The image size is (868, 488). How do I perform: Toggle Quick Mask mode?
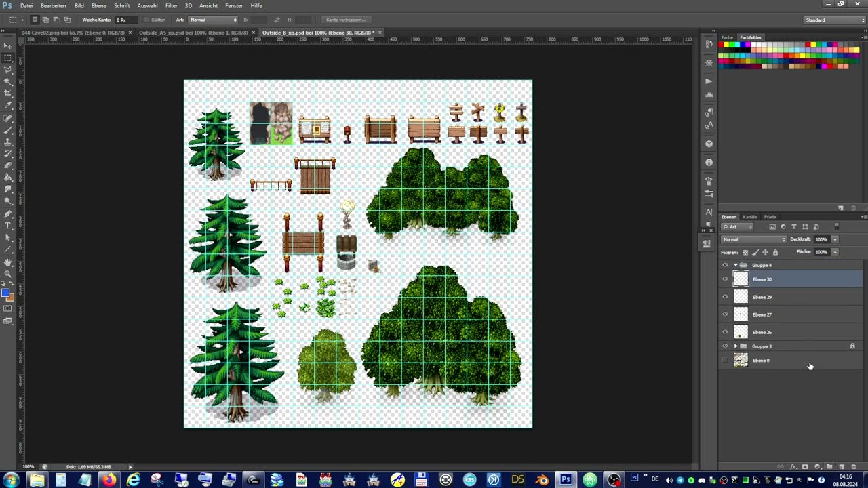[8, 308]
